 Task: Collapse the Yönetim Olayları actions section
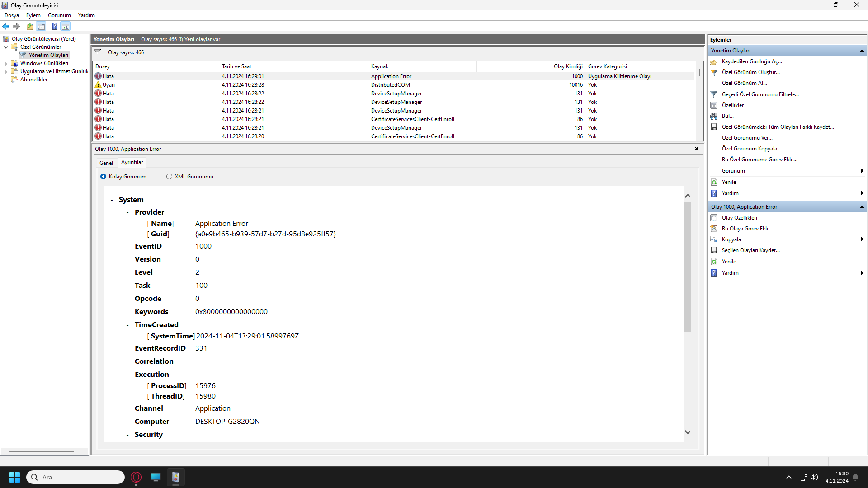pyautogui.click(x=862, y=51)
